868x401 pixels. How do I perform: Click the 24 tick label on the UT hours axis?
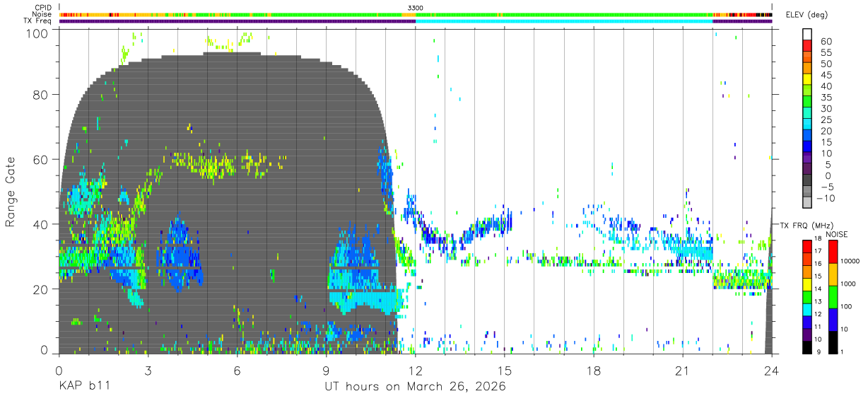coord(772,371)
